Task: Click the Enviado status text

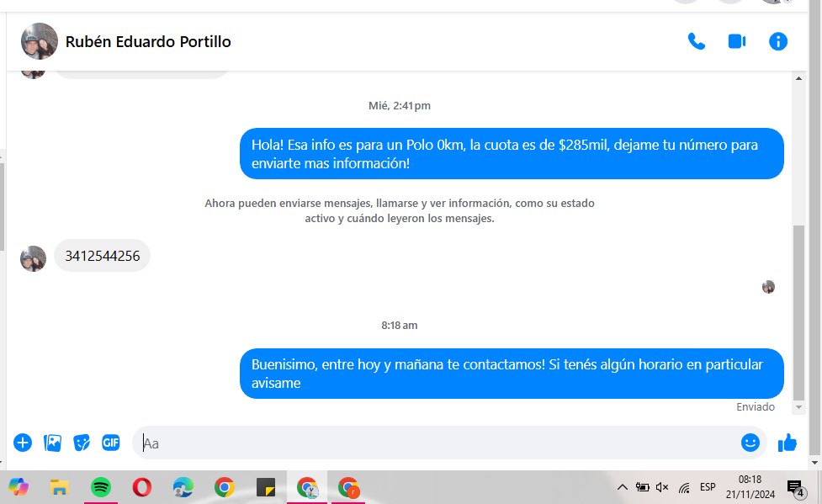Action: [756, 407]
